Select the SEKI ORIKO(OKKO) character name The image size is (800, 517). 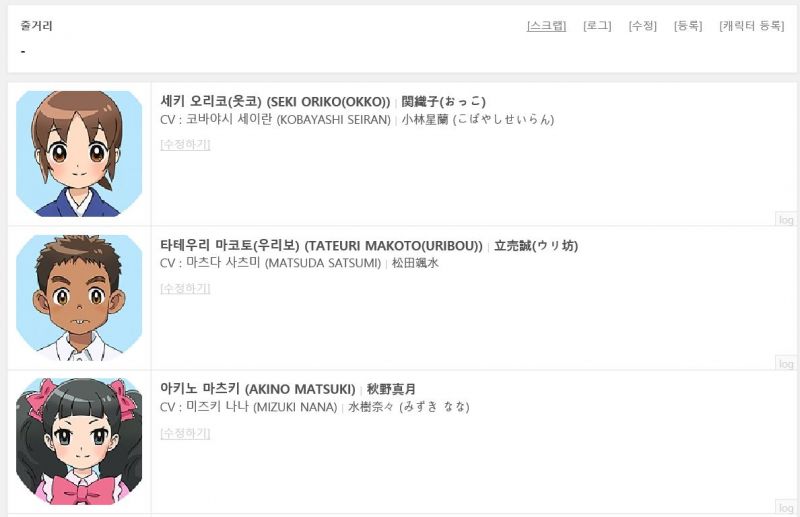328,102
